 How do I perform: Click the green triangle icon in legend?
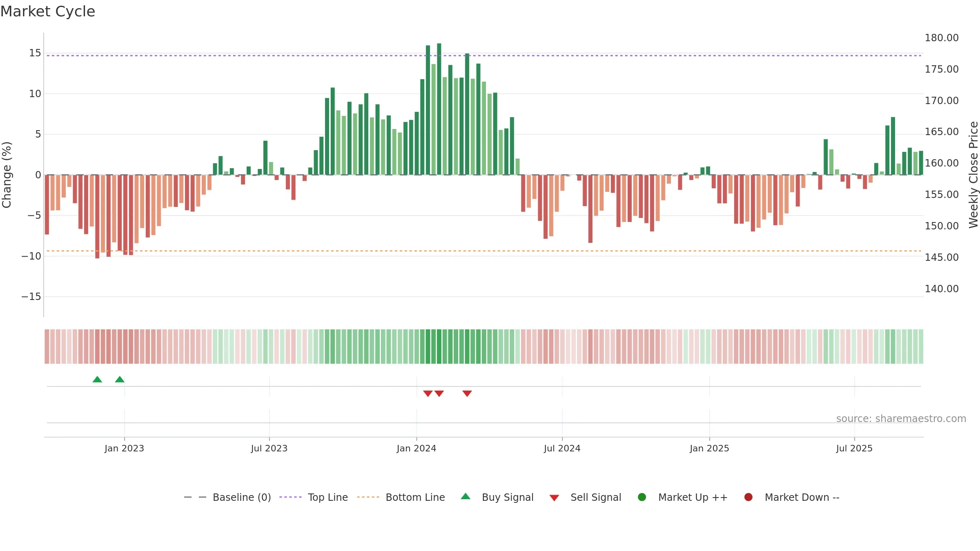(x=465, y=496)
